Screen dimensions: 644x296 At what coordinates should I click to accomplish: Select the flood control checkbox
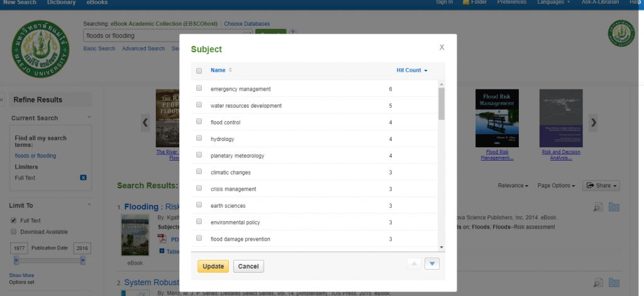[199, 122]
